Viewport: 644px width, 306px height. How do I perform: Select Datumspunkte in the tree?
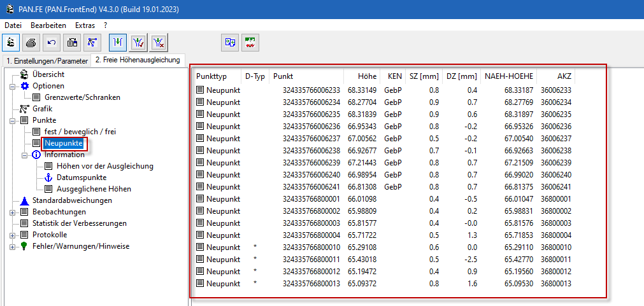(82, 177)
